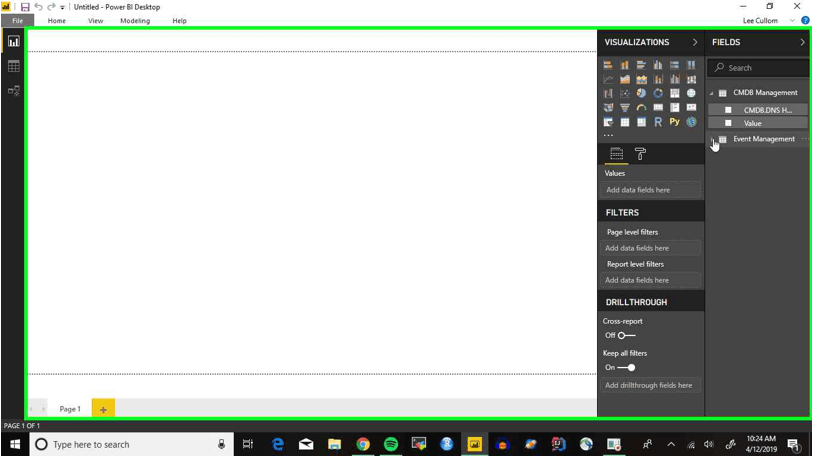The width and height of the screenshot is (813, 456).
Task: Select the Donut chart visualization
Action: coord(658,93)
